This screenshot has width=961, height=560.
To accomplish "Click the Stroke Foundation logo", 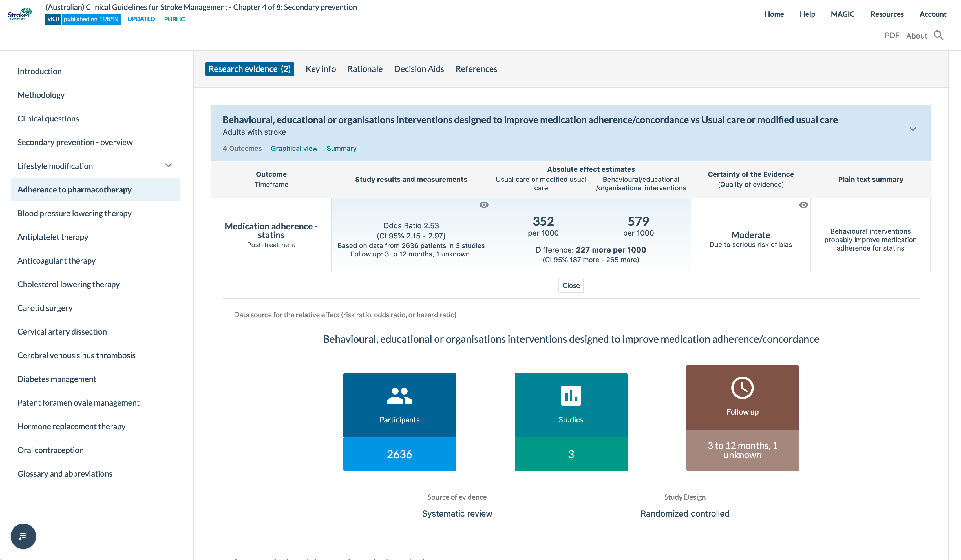I will pos(20,14).
